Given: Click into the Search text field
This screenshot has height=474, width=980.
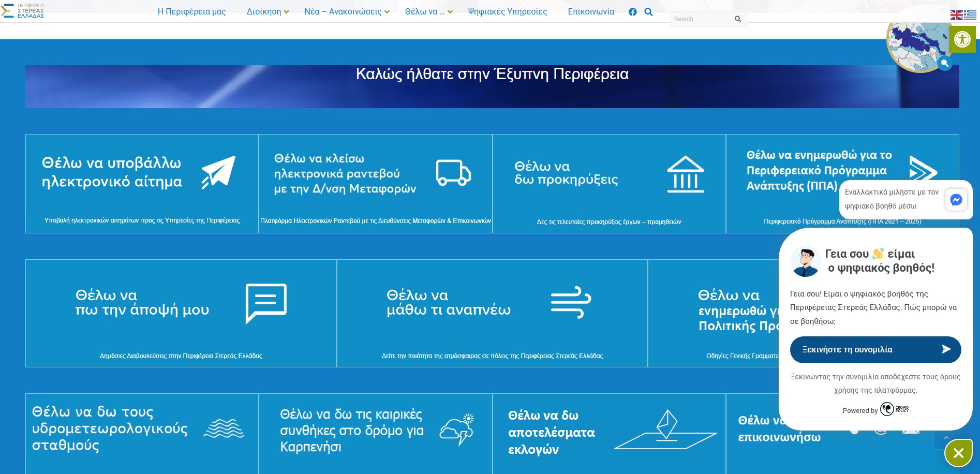Looking at the screenshot, I should (701, 19).
